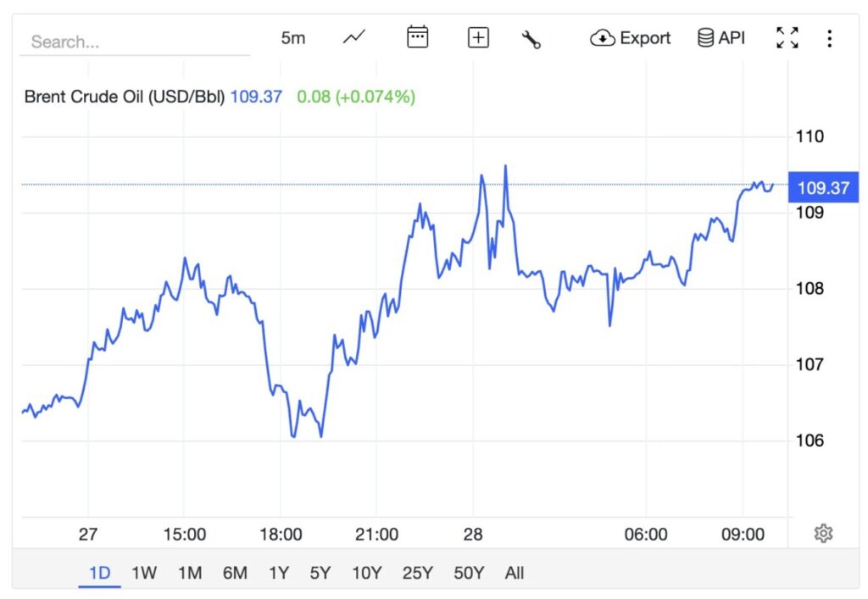Screen dimensions: 868x599
Task: Select the 1D tab
Action: click(x=99, y=573)
